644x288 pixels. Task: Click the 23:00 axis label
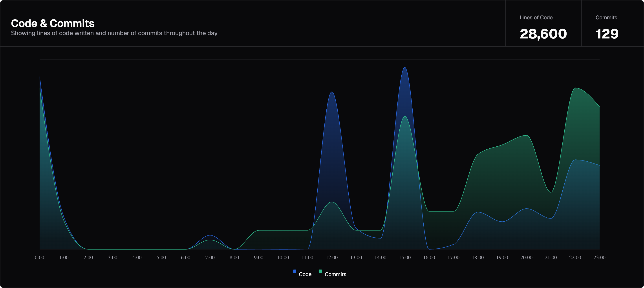599,257
